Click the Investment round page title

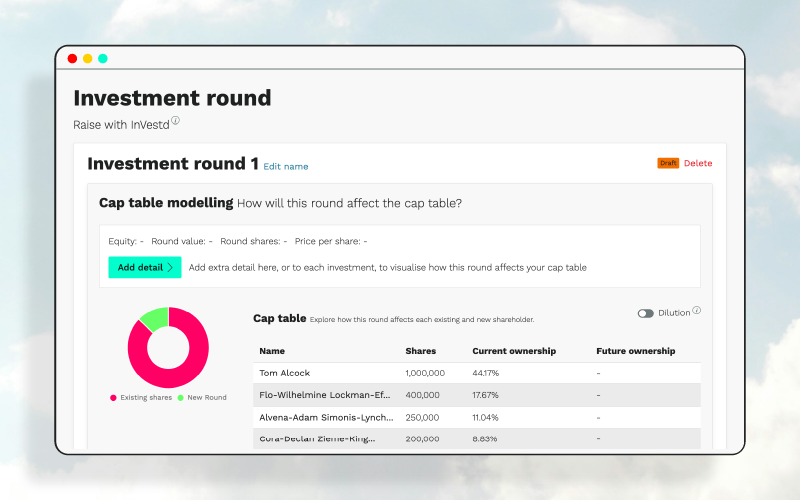click(172, 98)
